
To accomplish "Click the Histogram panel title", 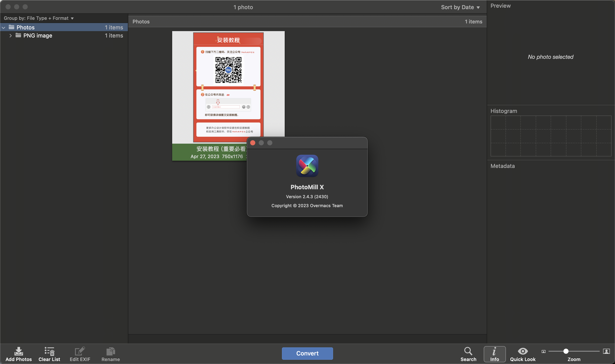I will [504, 111].
